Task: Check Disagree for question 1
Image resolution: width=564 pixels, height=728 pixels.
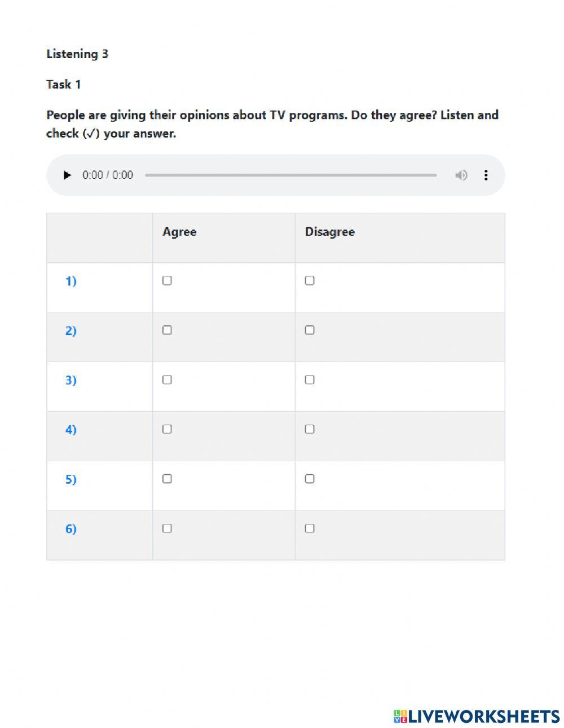Action: tap(310, 281)
